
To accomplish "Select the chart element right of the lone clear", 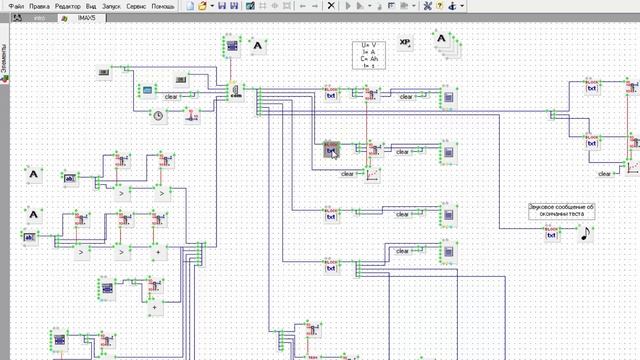I will [x=372, y=175].
